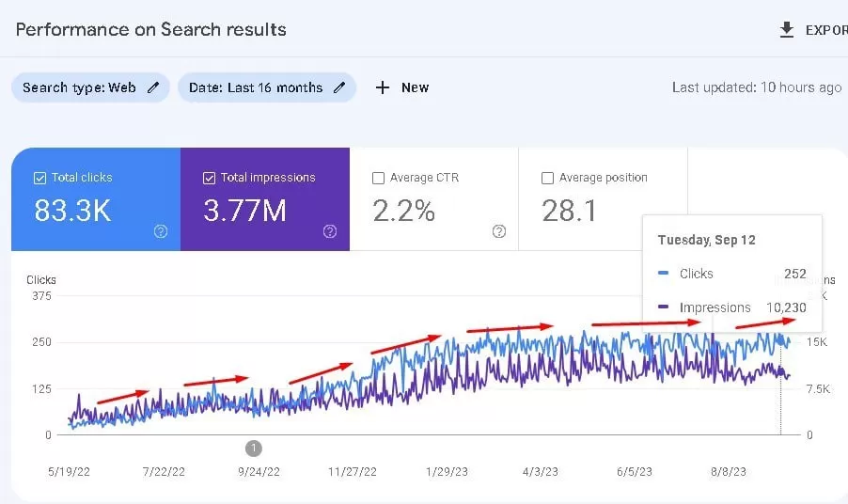848x504 pixels.
Task: Click blue Clicks legend swatch in tooltip
Action: [x=663, y=274]
